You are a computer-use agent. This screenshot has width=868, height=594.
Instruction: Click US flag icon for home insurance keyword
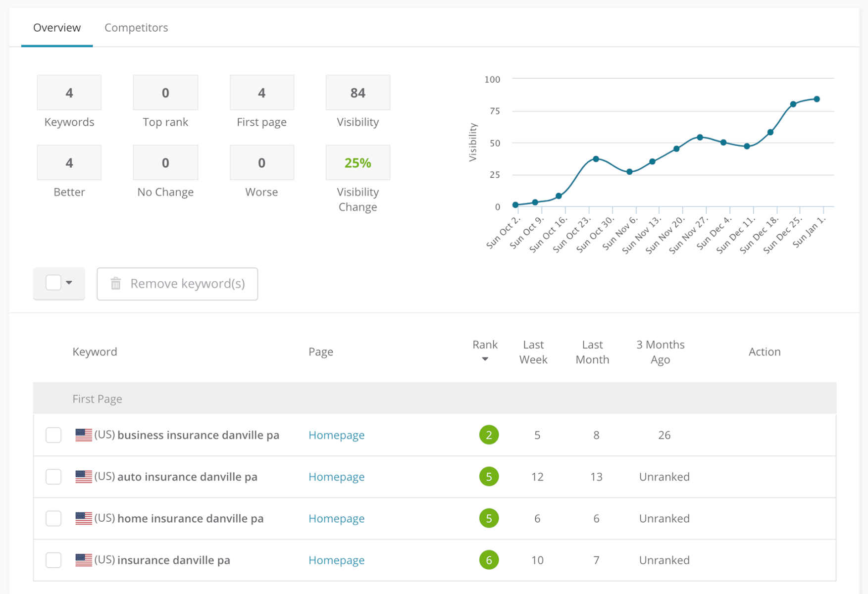click(x=84, y=518)
